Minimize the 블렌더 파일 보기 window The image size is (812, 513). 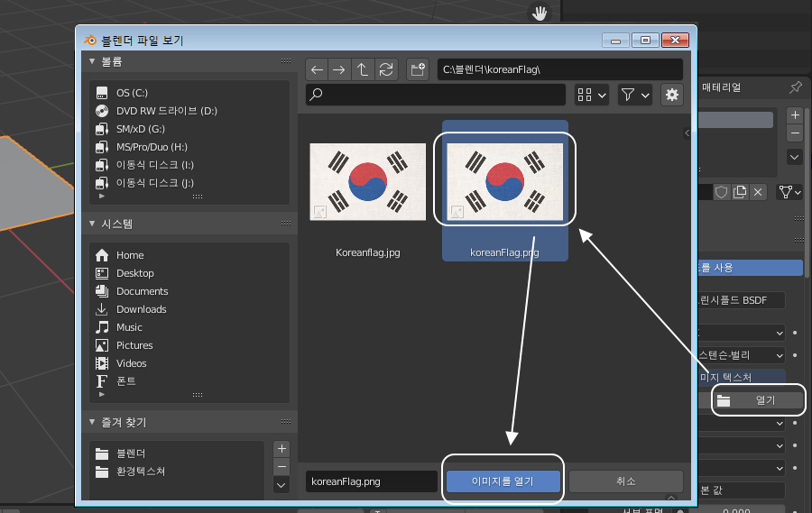click(x=615, y=41)
